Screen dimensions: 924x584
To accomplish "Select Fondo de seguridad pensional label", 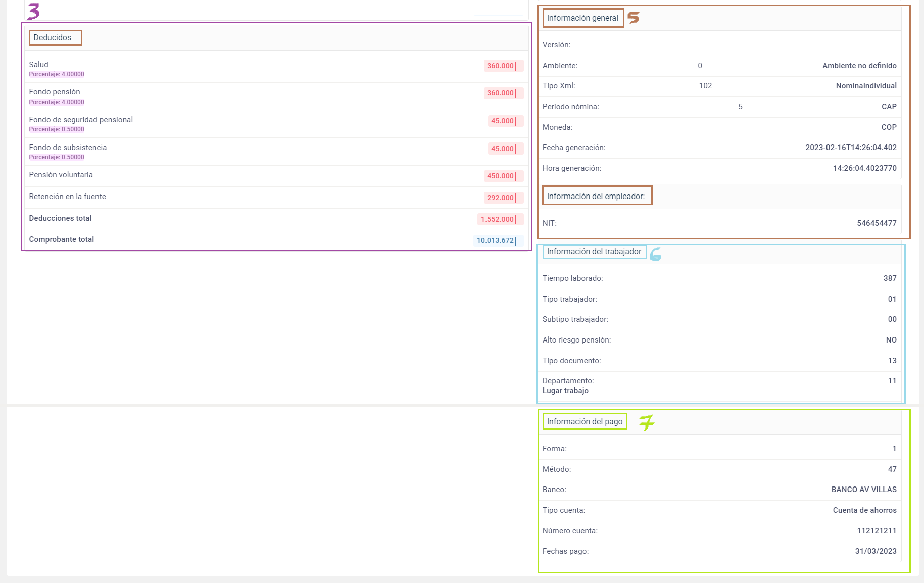I will tap(81, 120).
